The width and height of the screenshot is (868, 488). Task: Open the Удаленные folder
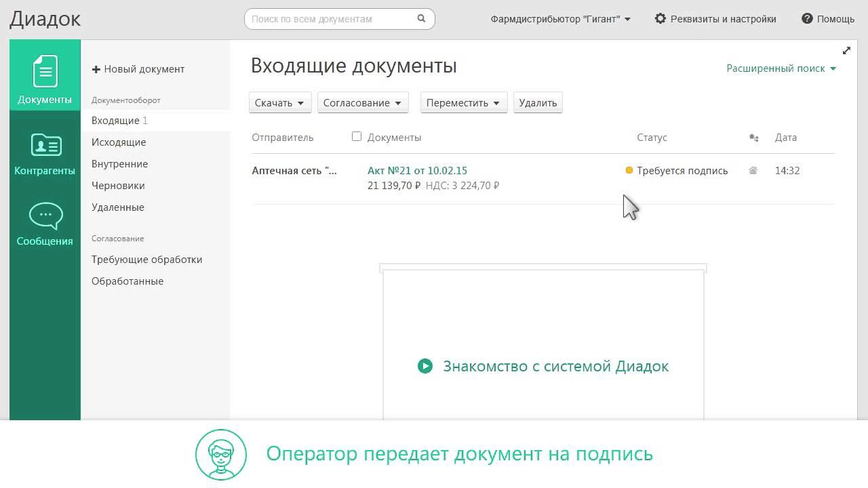(x=118, y=207)
